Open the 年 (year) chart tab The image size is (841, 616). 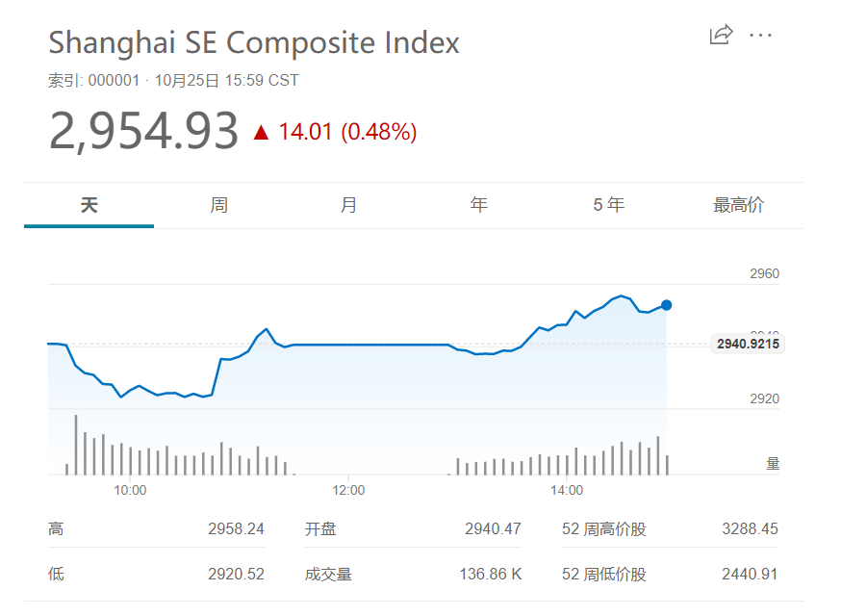point(478,205)
